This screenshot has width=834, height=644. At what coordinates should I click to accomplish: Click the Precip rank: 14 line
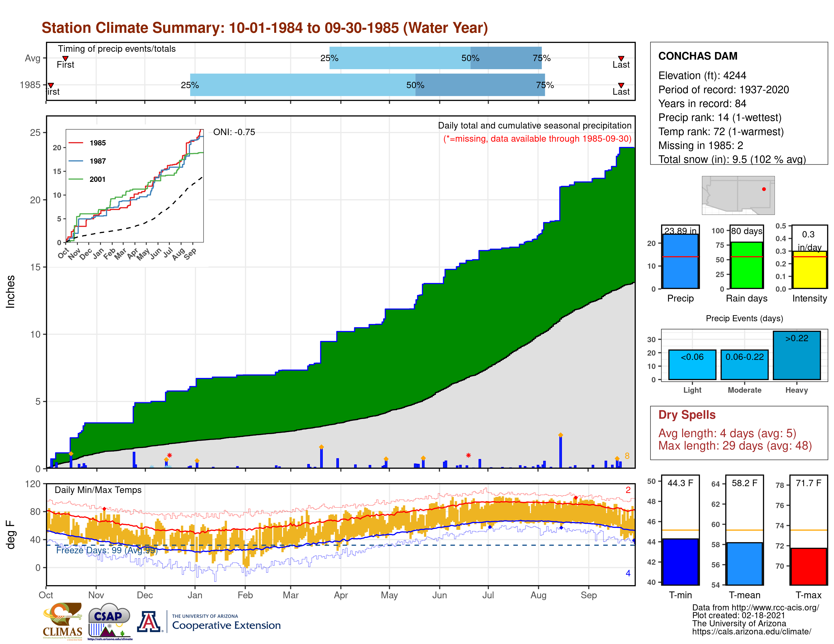pos(720,117)
